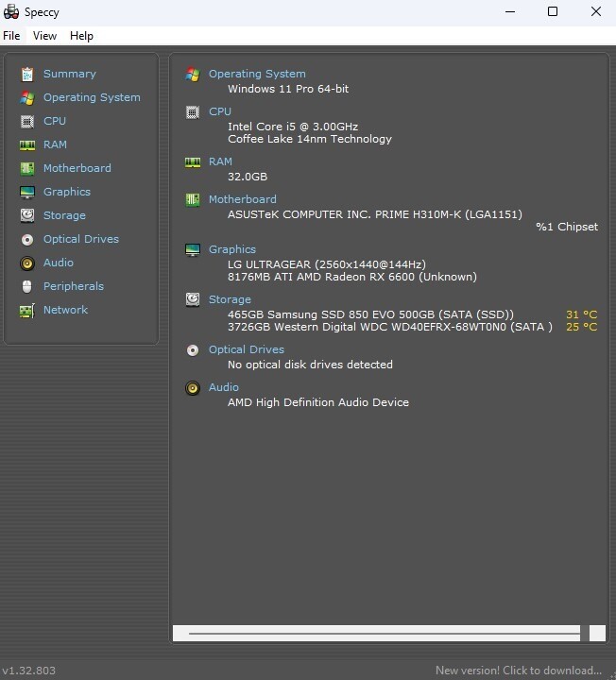Screen dimensions: 616x680
Task: Open Peripherals section in sidebar
Action: point(74,286)
